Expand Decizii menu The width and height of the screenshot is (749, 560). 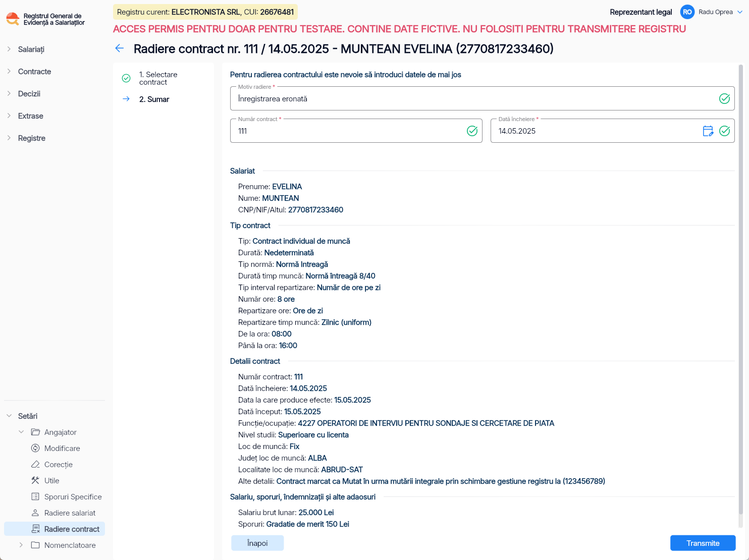[x=9, y=93]
